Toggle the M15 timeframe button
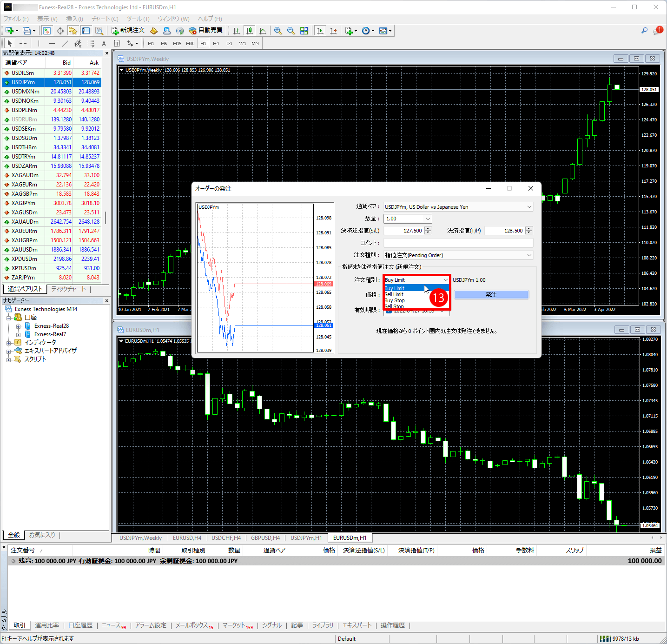 click(x=177, y=43)
